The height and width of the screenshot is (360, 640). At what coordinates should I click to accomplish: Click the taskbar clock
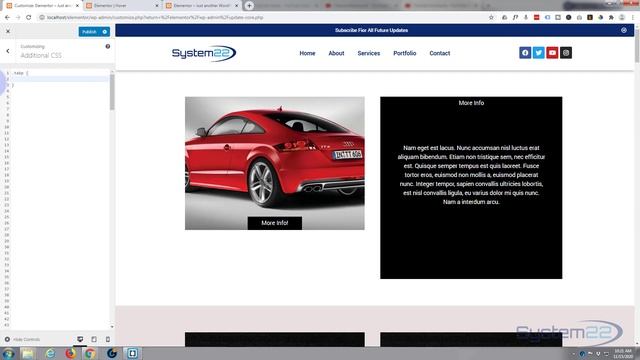(x=623, y=353)
